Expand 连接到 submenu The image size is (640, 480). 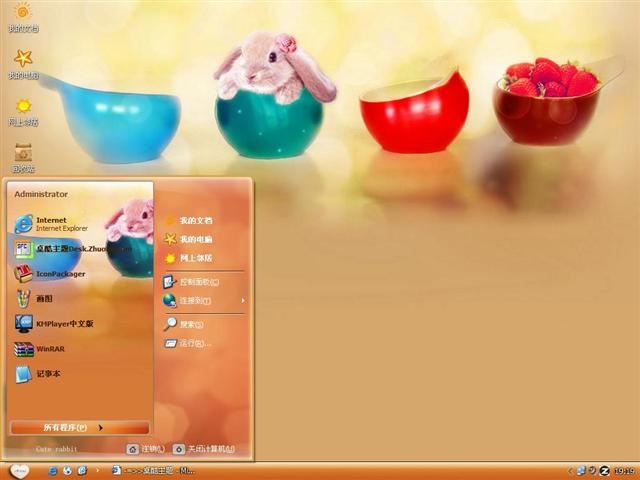(x=204, y=300)
